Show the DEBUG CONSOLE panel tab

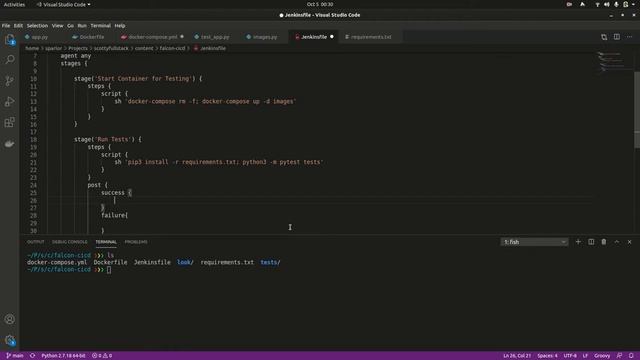pos(69,242)
